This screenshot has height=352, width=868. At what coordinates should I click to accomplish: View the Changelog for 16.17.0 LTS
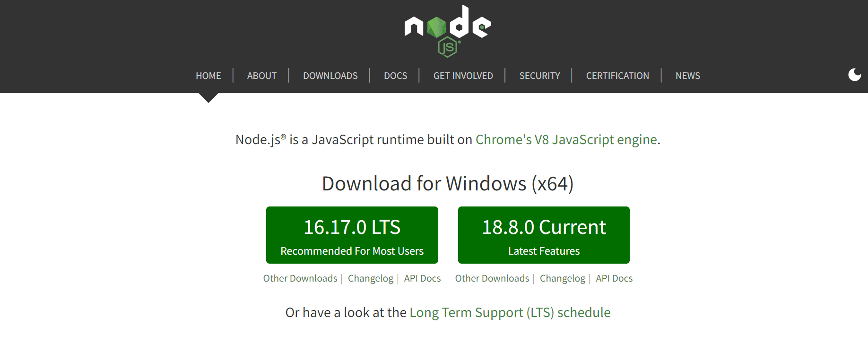pos(371,278)
